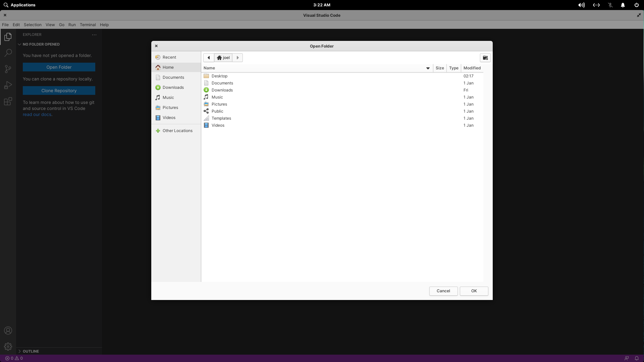Click the Manage gear icon

coord(8,347)
